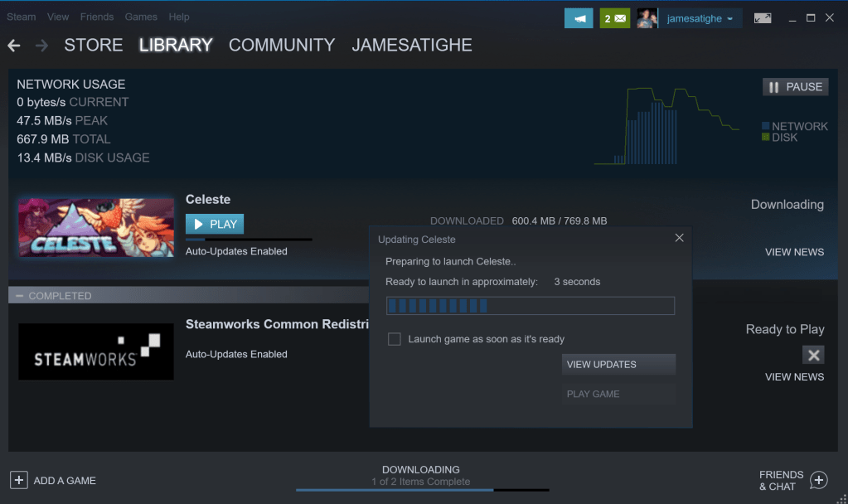Switch to Big Picture mode icon
Screen dimensions: 848x504
[762, 18]
